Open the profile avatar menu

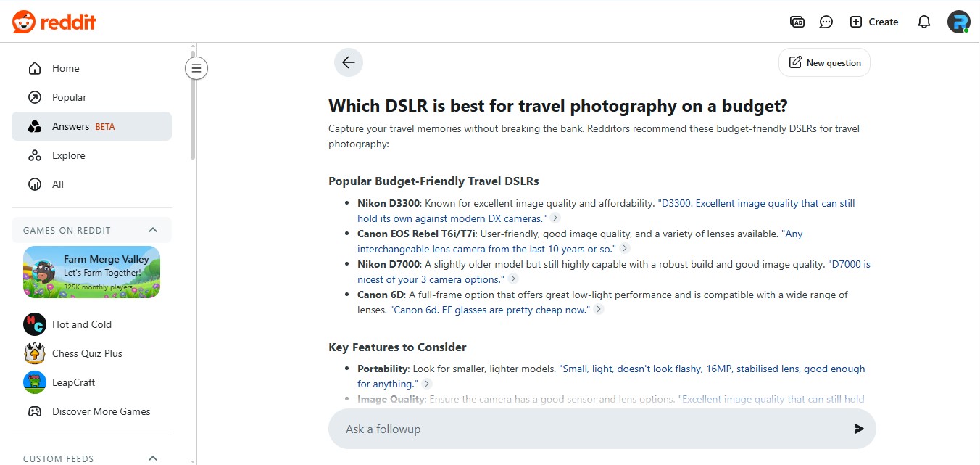tap(958, 22)
